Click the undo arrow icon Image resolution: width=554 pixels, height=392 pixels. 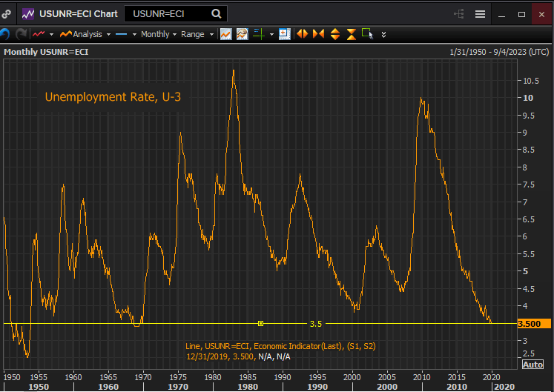[5, 34]
